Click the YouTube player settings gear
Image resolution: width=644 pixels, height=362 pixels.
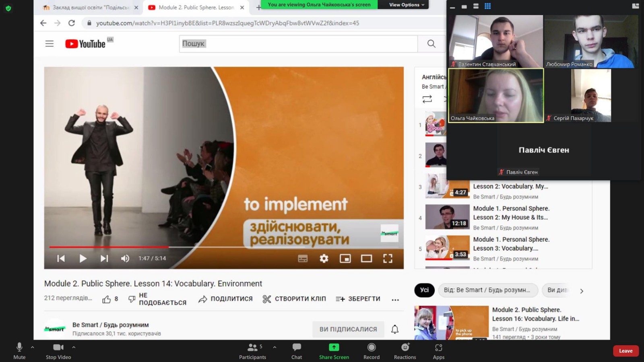[324, 258]
